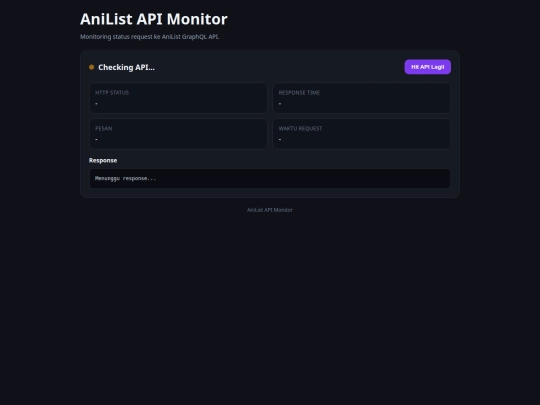
Task: Click the PESAN card background
Action: [x=178, y=134]
